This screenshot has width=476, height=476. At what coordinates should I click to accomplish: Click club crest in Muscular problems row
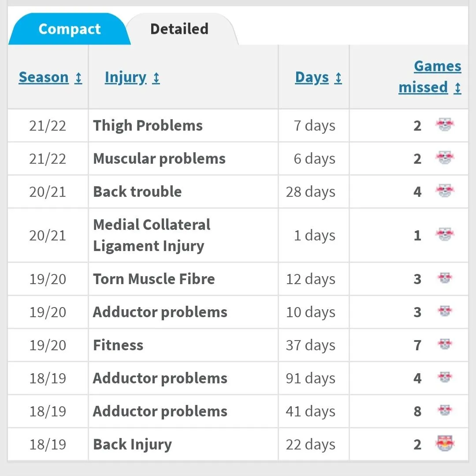click(x=444, y=158)
